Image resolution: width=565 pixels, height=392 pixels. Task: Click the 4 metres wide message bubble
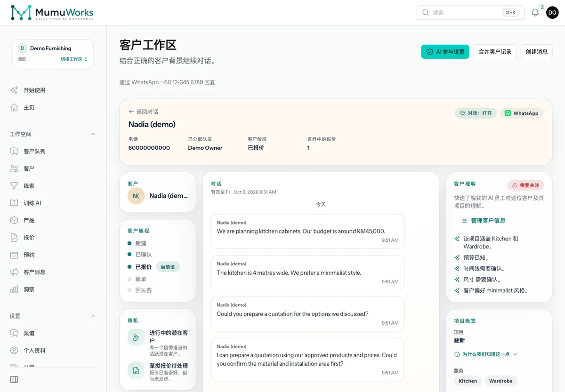307,273
